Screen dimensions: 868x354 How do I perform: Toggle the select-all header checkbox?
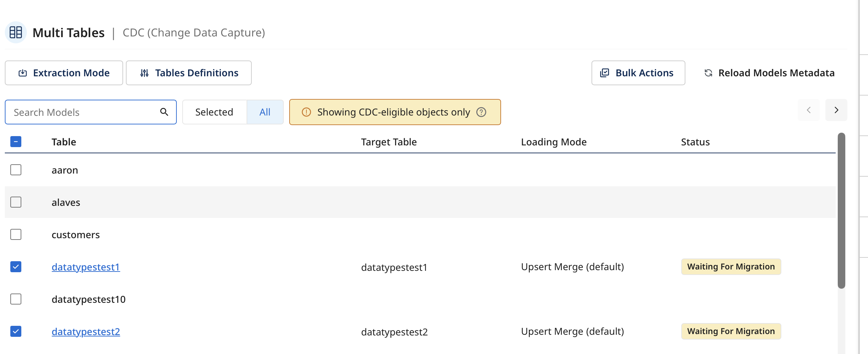click(16, 142)
